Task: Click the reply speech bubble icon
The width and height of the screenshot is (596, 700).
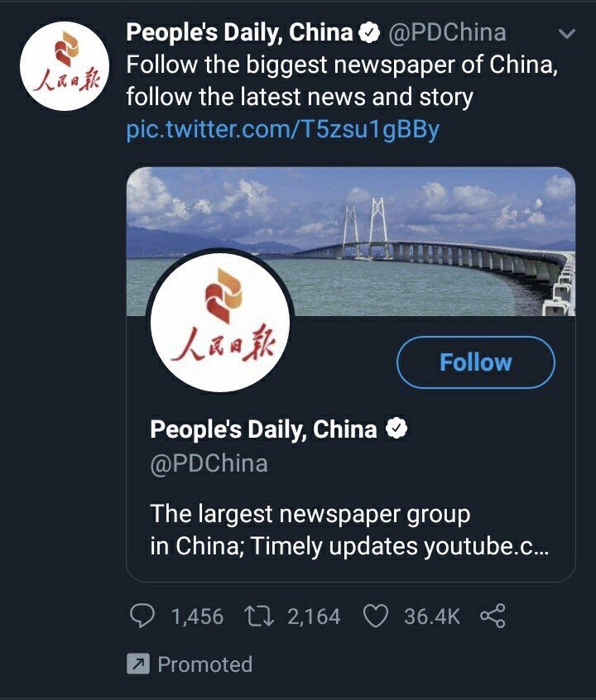Action: (142, 616)
